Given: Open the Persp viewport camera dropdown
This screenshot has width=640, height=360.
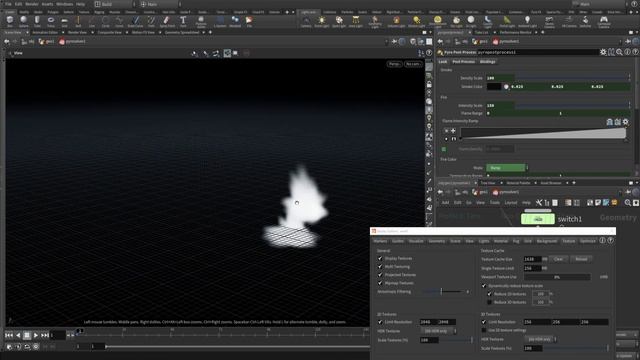Looking at the screenshot, I should click(x=394, y=64).
